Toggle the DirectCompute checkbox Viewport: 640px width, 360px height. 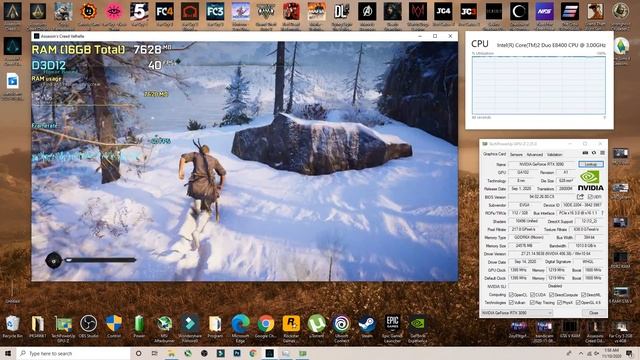point(551,295)
